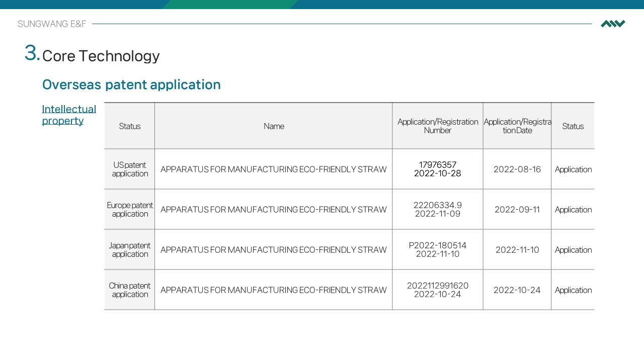Click the Name cell in the Japan patent row
This screenshot has height=362, width=644.
(x=274, y=250)
